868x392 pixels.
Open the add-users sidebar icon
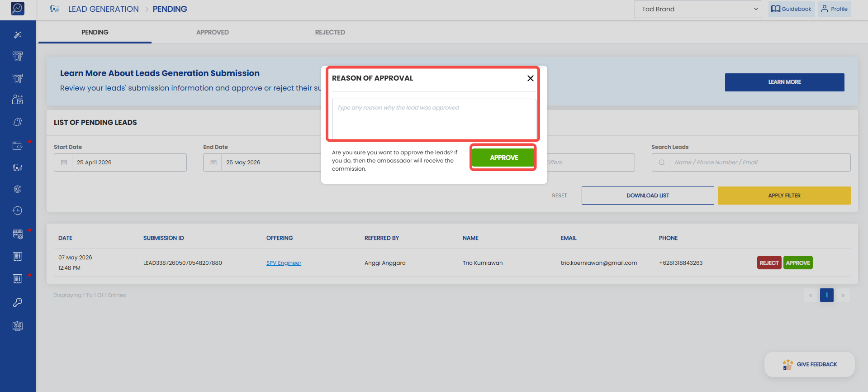pos(18,100)
